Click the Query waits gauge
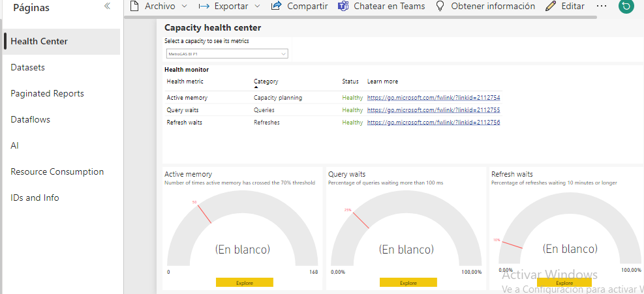The height and width of the screenshot is (294, 644). tap(406, 228)
